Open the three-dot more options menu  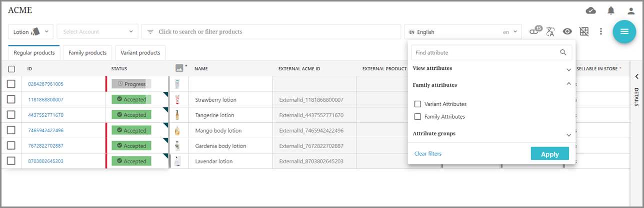(x=601, y=31)
